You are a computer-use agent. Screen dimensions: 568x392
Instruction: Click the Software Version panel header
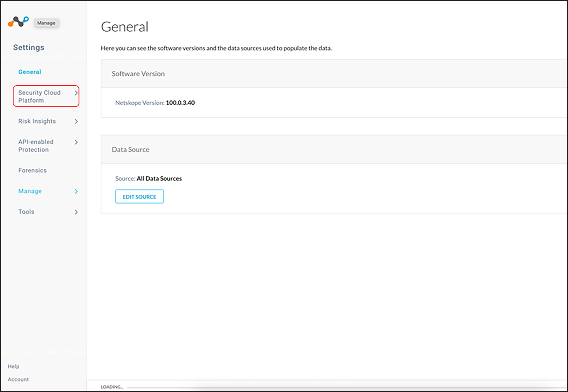pos(334,74)
